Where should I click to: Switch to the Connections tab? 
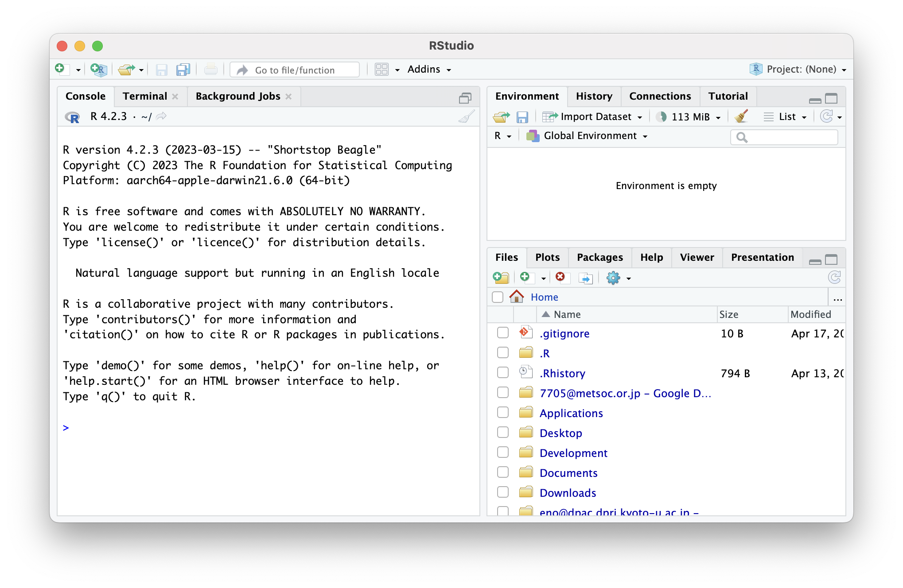coord(660,97)
